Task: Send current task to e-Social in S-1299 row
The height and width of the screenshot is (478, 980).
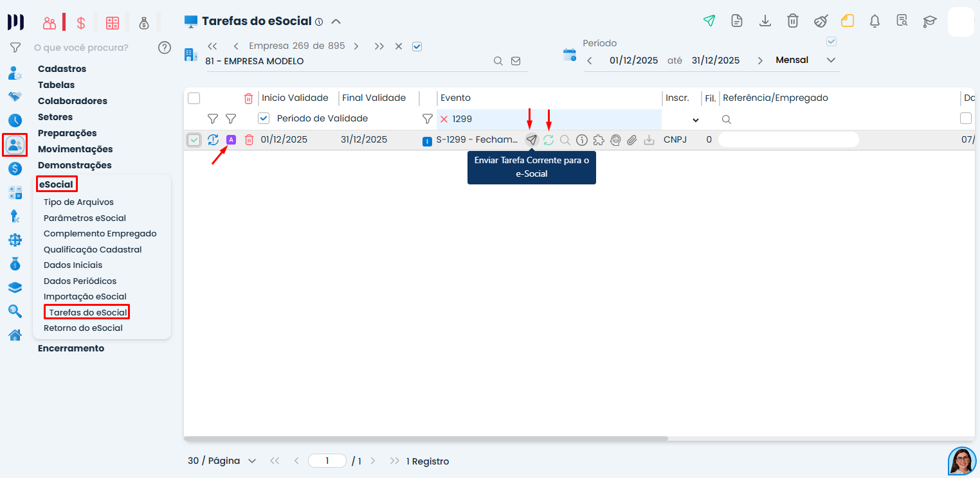Action: [x=532, y=139]
